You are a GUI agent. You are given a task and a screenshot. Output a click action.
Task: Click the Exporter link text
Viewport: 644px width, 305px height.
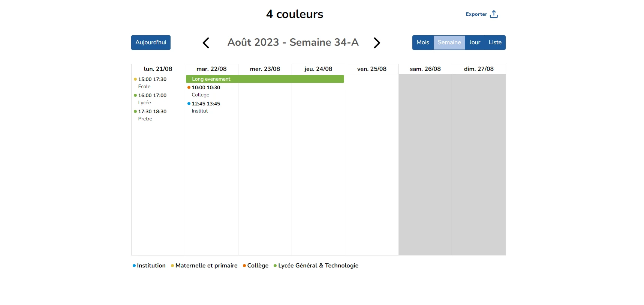coord(476,14)
